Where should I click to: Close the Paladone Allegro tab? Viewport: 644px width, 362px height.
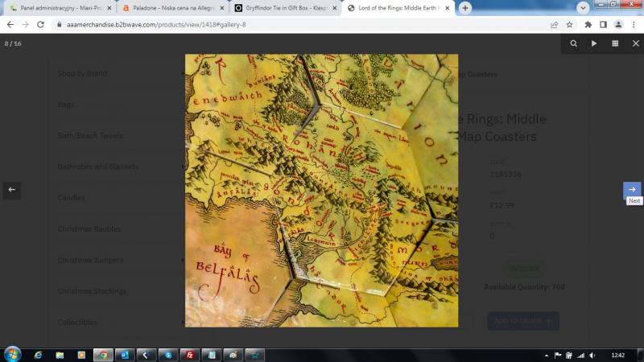(x=222, y=8)
